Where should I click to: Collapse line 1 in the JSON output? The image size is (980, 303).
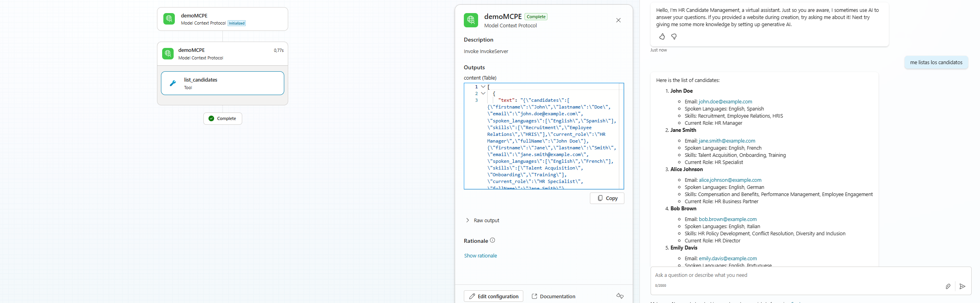pos(483,87)
